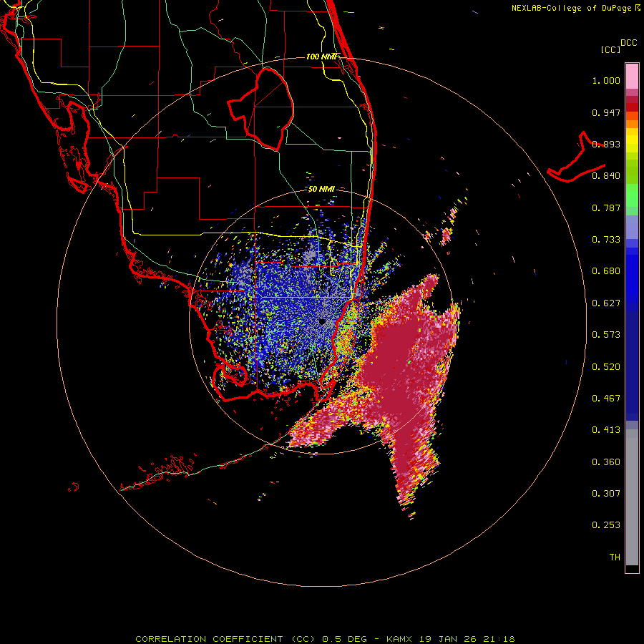Click the black radar site dot at center

[x=322, y=322]
